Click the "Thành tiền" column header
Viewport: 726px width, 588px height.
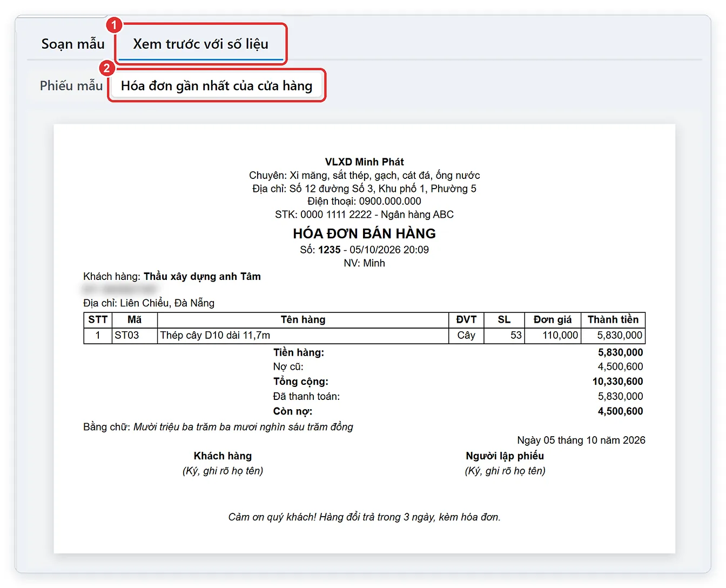613,320
